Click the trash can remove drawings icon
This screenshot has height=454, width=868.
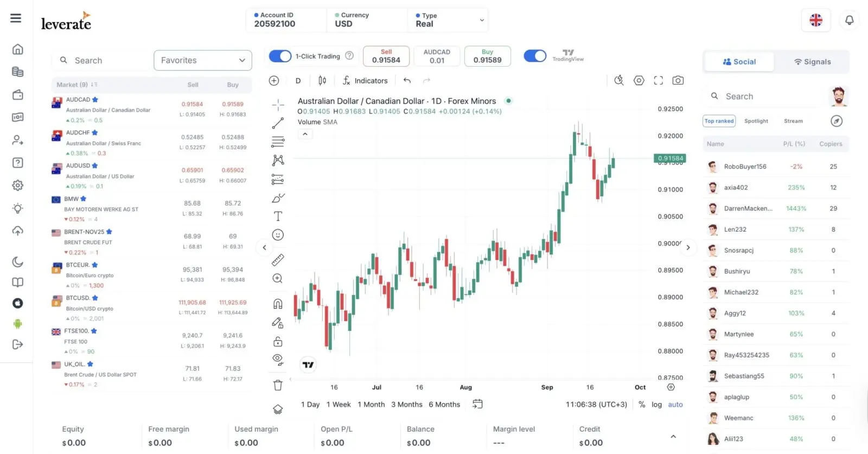[x=278, y=386]
